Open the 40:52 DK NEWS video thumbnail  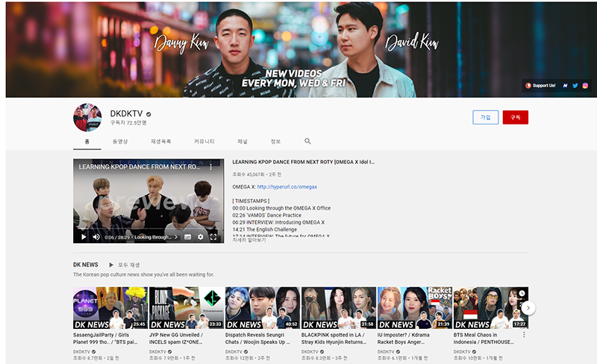(263, 307)
